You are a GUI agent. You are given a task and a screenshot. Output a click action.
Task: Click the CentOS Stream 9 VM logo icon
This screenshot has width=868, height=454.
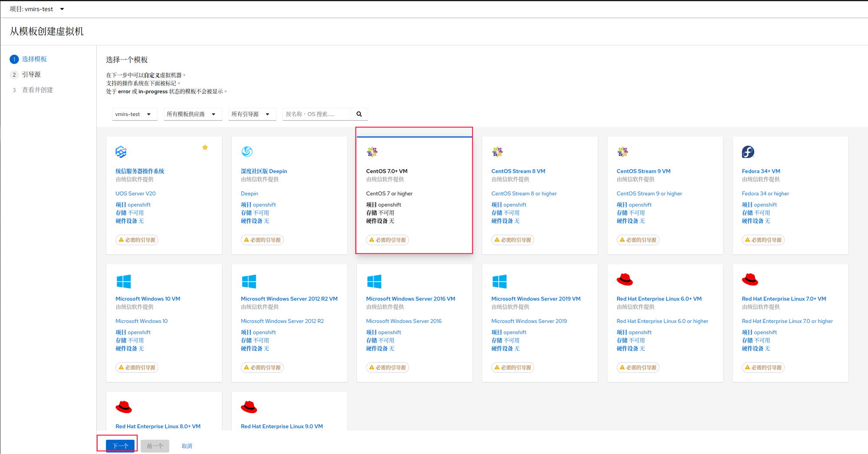622,152
